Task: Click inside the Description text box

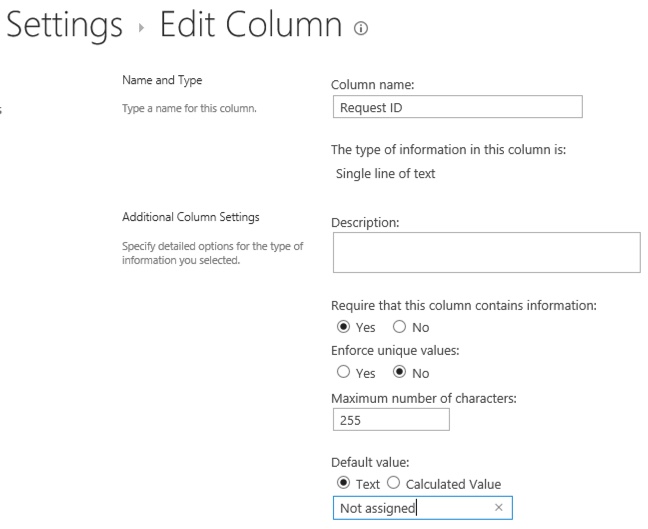Action: (x=485, y=253)
